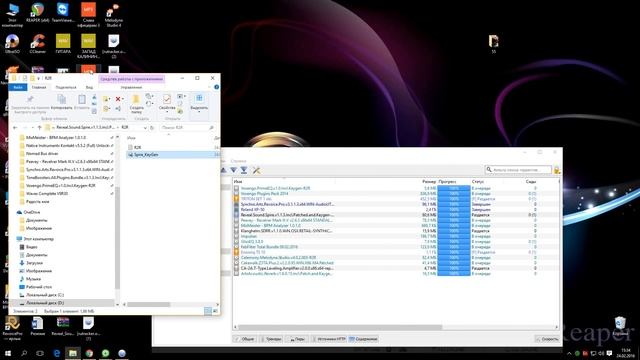Select Waves Complete V9R30 folder in navigation pane

[x=47, y=193]
